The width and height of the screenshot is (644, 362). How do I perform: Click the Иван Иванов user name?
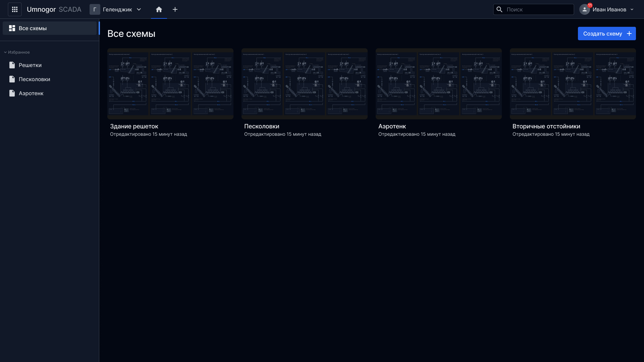click(x=609, y=9)
